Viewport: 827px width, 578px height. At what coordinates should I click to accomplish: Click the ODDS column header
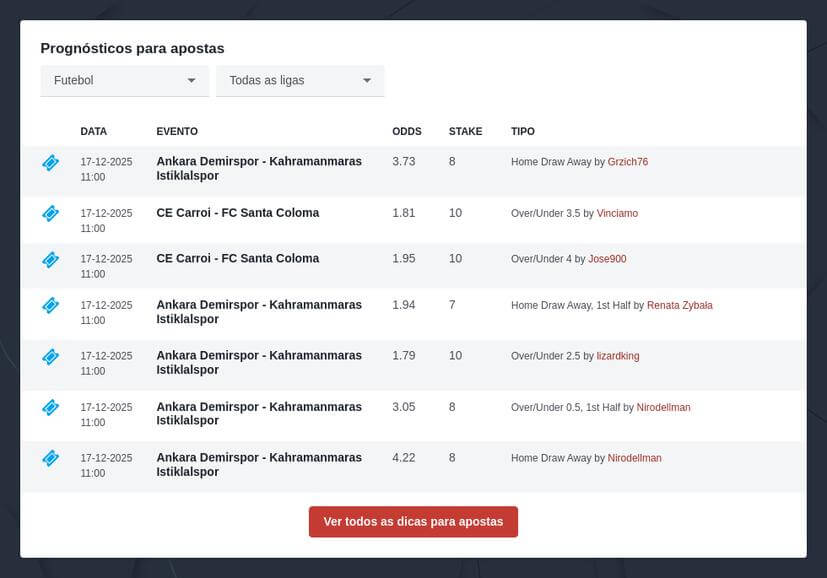tap(407, 132)
